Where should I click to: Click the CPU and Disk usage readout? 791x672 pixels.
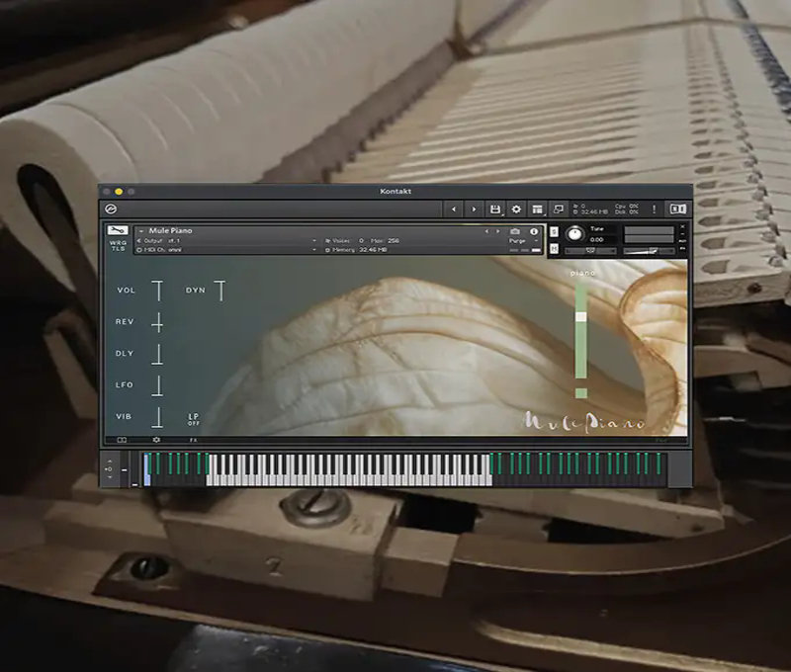(627, 210)
